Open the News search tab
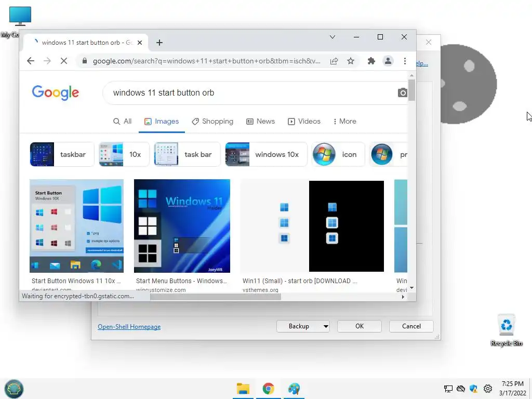The image size is (532, 399). click(x=261, y=122)
